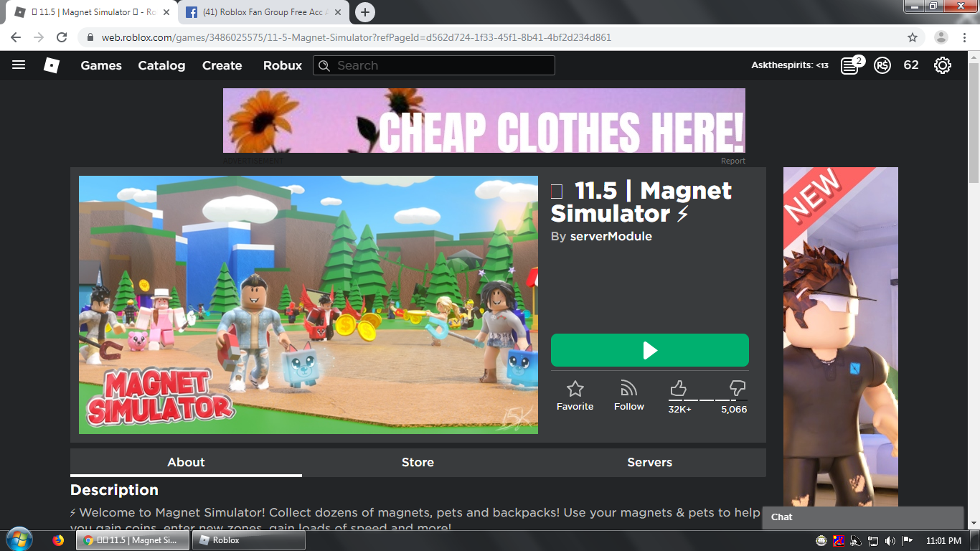View site information lock icon

90,37
